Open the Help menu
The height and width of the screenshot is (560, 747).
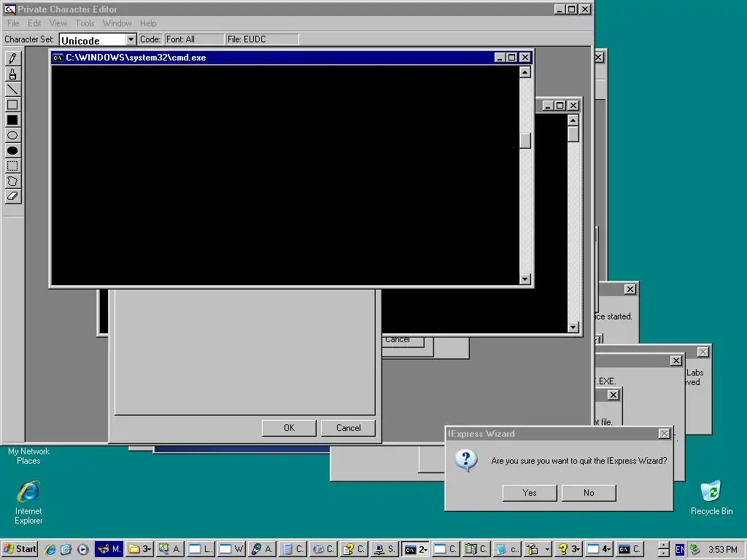point(148,23)
